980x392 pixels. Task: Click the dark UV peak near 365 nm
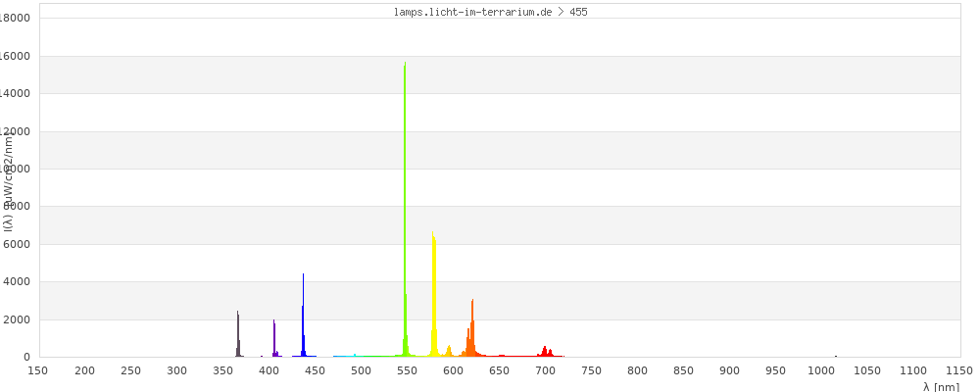click(x=238, y=333)
